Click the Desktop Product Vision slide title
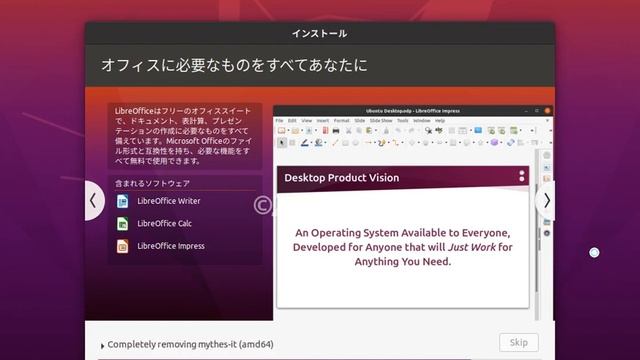The height and width of the screenshot is (360, 640). (342, 178)
